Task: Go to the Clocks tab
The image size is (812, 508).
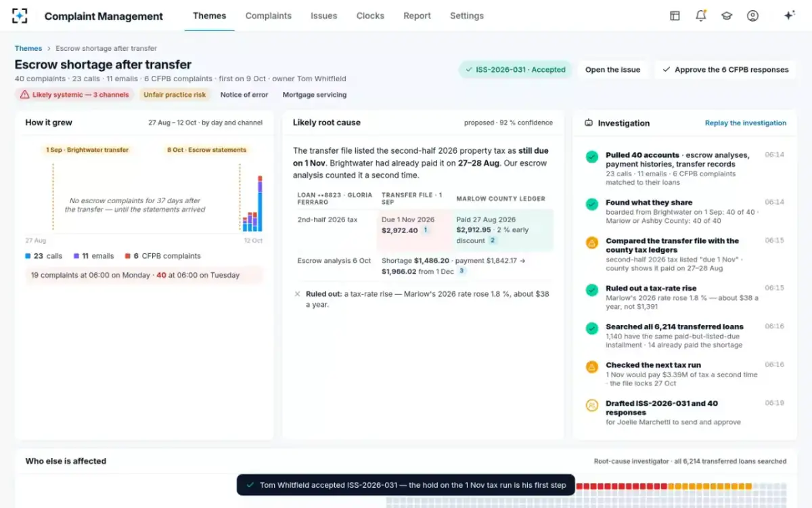Action: click(x=370, y=16)
